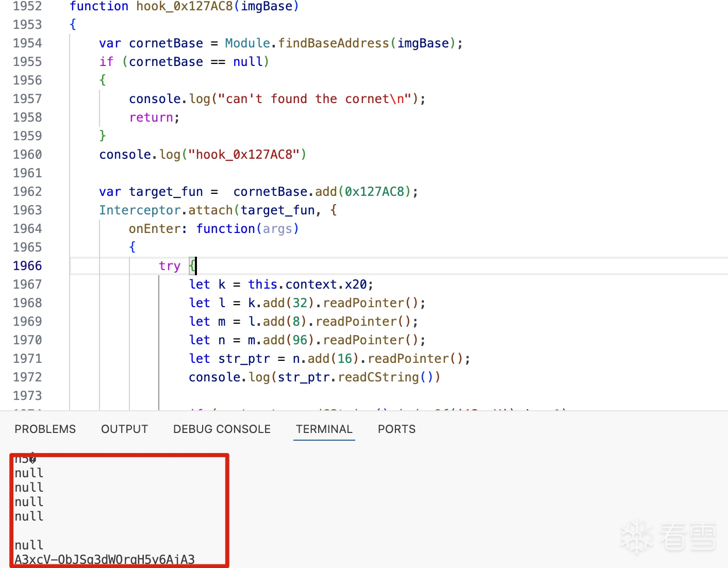Select line number 1969 in the gutter
Viewport: 728px width, 568px height.
coord(27,322)
